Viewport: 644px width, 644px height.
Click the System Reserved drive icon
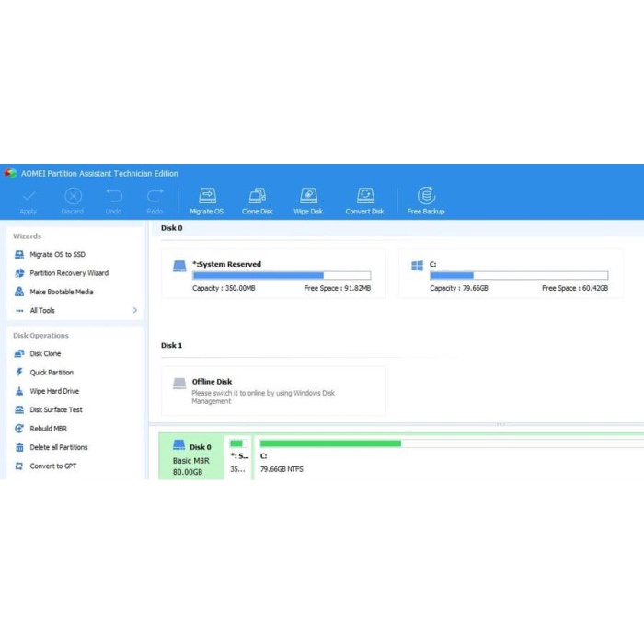click(x=179, y=266)
